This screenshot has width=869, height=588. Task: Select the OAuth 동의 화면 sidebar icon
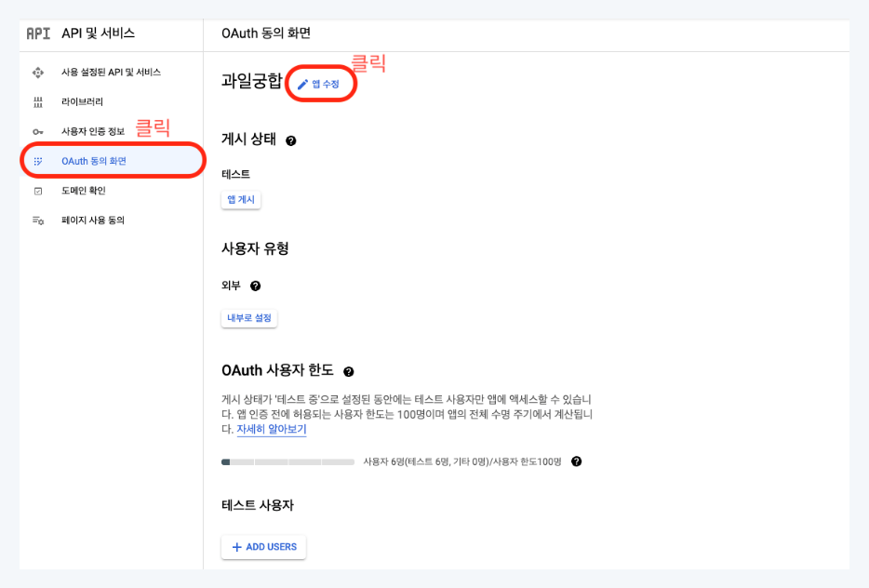pyautogui.click(x=37, y=160)
